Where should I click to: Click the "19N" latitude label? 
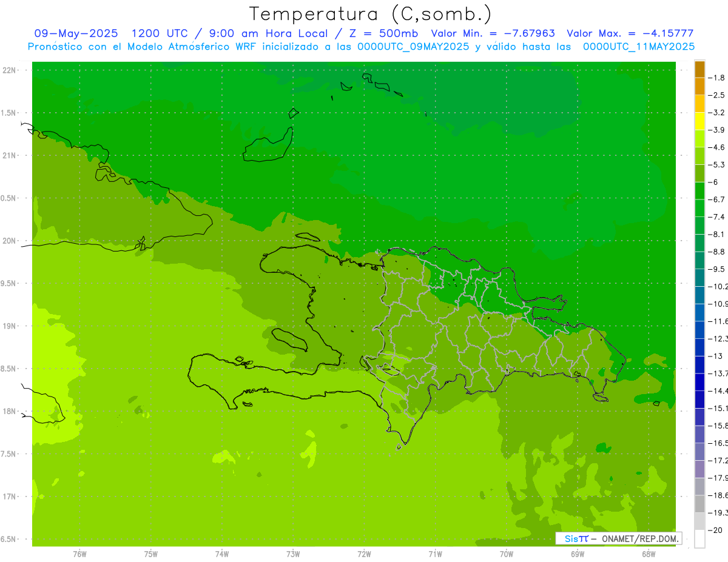(x=10, y=326)
